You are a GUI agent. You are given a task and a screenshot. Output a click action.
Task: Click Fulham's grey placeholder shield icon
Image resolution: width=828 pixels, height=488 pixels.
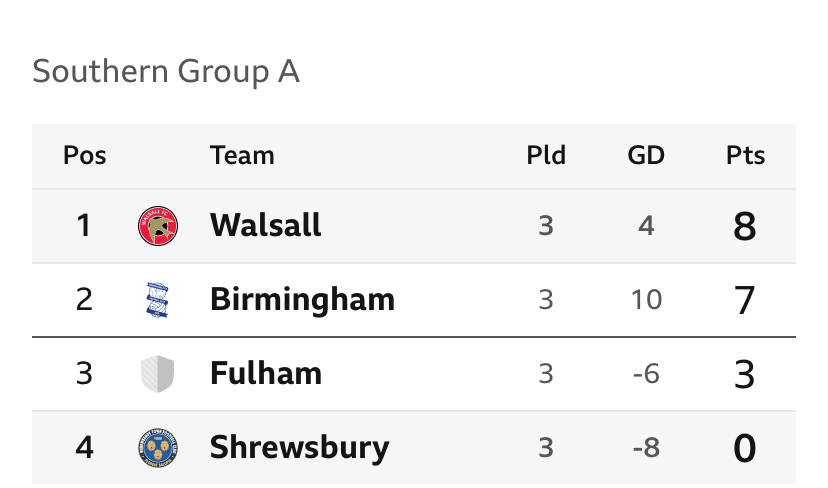coord(158,374)
